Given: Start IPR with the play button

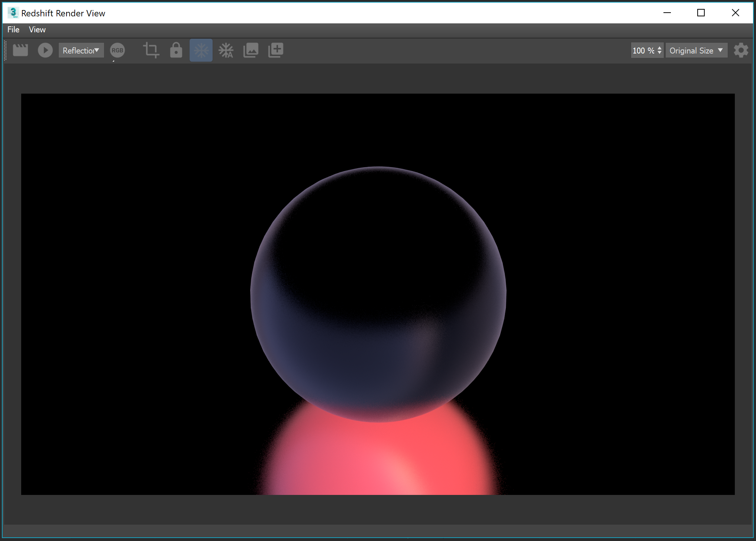Looking at the screenshot, I should point(45,50).
